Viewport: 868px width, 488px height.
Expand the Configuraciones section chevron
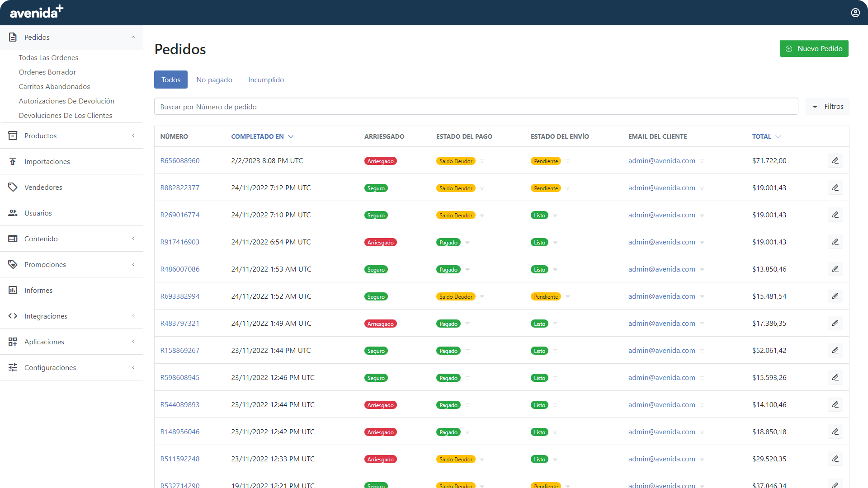tap(133, 367)
